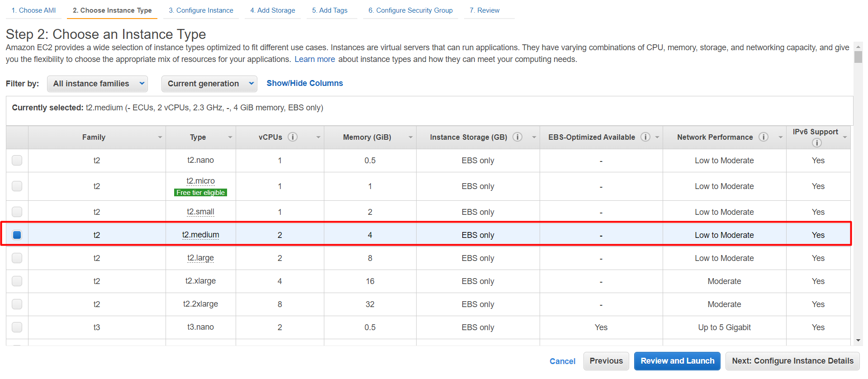The width and height of the screenshot is (868, 379).
Task: Open the Memory (GiB) column sort arrow
Action: pyautogui.click(x=411, y=137)
